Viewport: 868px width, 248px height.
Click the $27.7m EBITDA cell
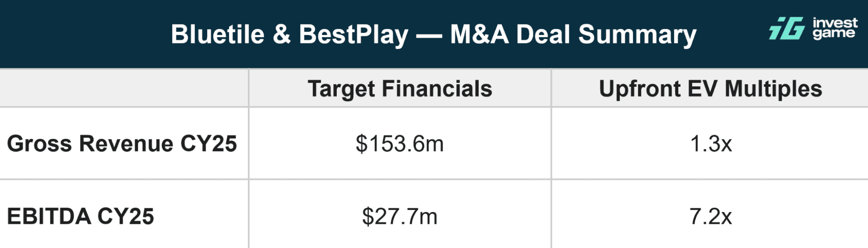[x=399, y=216]
